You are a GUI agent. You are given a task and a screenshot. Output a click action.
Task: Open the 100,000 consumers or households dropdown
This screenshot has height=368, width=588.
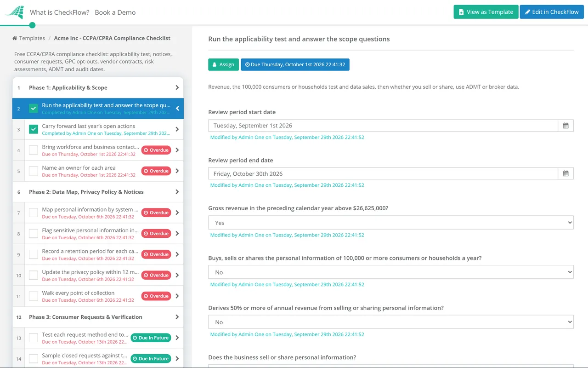(391, 272)
